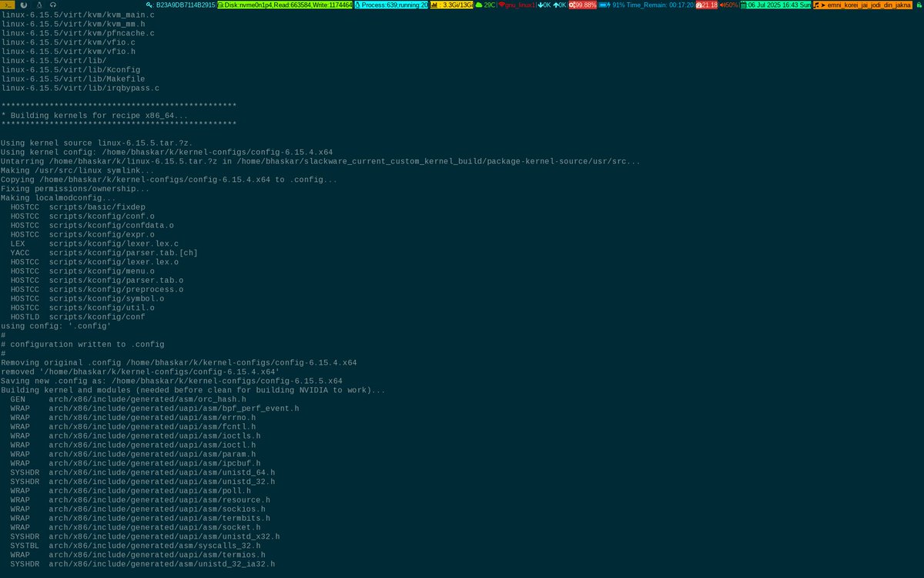The height and width of the screenshot is (578, 924).
Task: Click the line 'linux-6.15.5/virt/kvm/vfio.h'
Action: pyautogui.click(x=68, y=52)
